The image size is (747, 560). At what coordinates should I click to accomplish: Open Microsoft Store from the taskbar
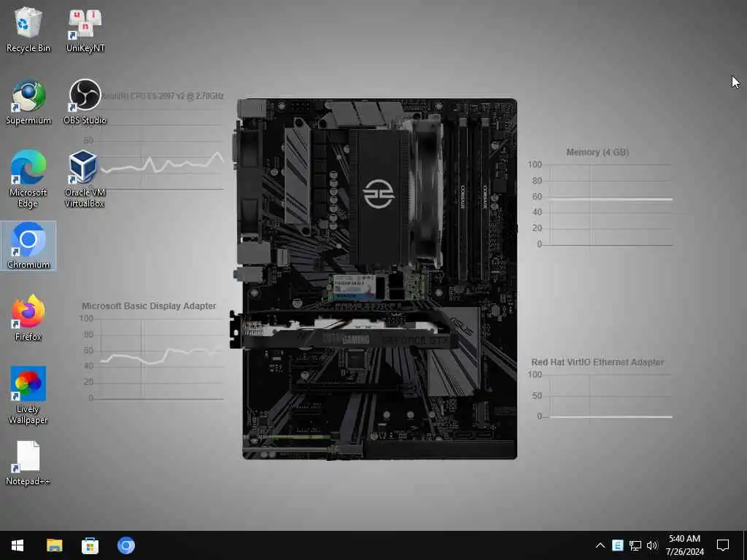pos(90,545)
